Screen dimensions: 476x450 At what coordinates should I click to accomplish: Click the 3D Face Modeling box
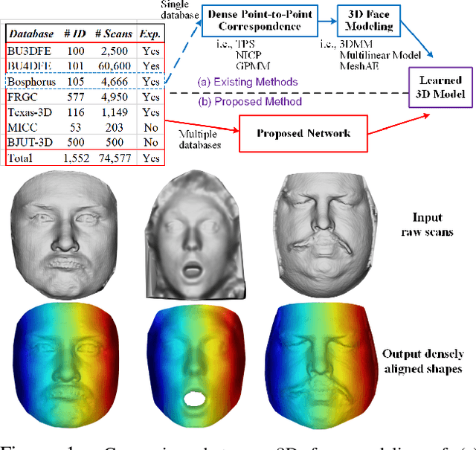pyautogui.click(x=369, y=21)
